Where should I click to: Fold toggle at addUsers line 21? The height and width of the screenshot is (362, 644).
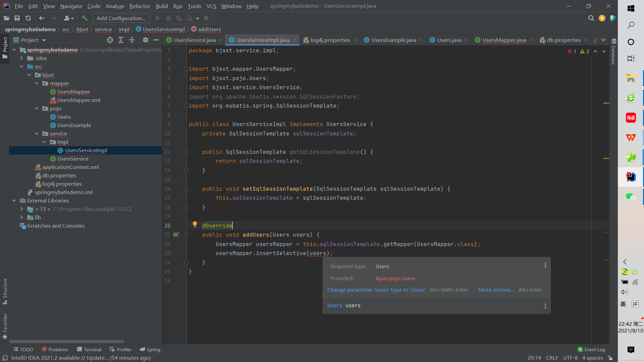(186, 235)
